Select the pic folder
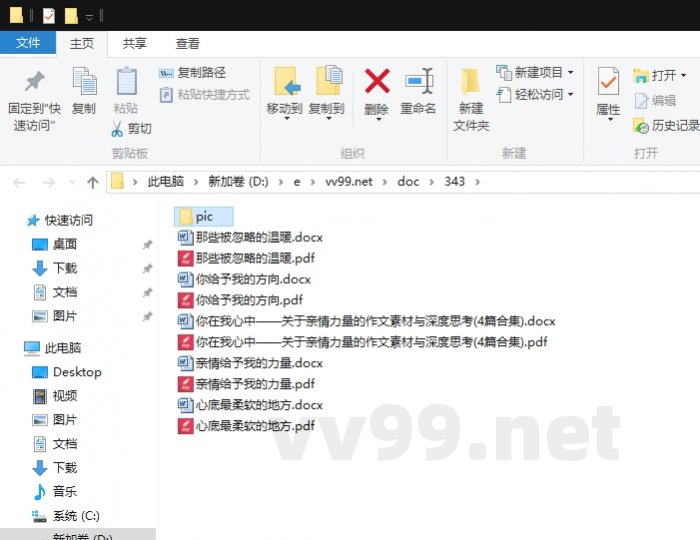Screen dimensions: 700x540 (204, 217)
